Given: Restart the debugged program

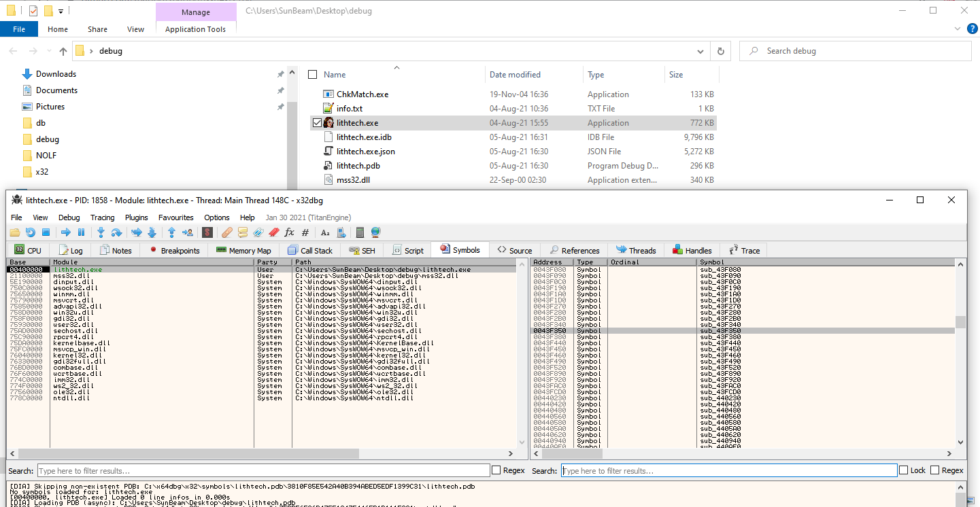Looking at the screenshot, I should click(31, 232).
